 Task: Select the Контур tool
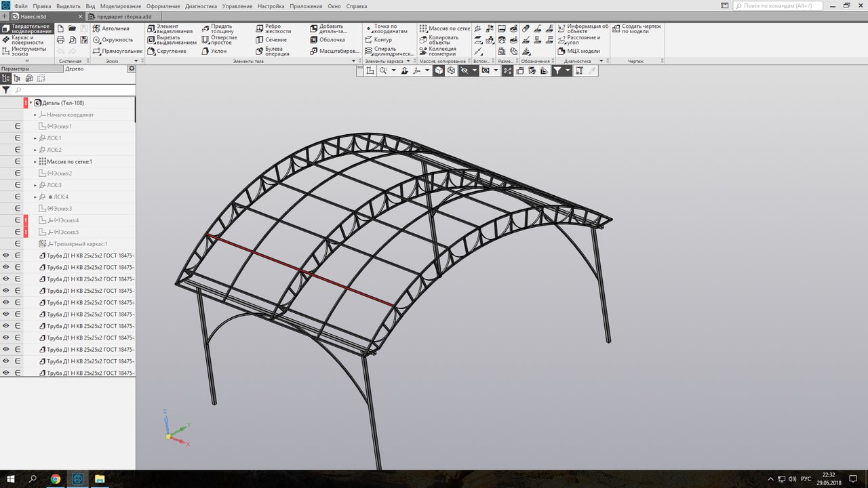(x=378, y=39)
